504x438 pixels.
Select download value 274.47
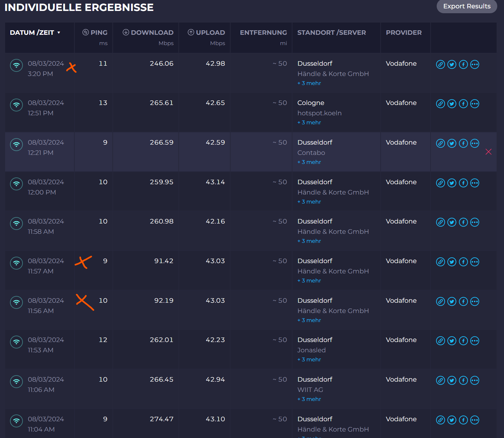coord(161,419)
